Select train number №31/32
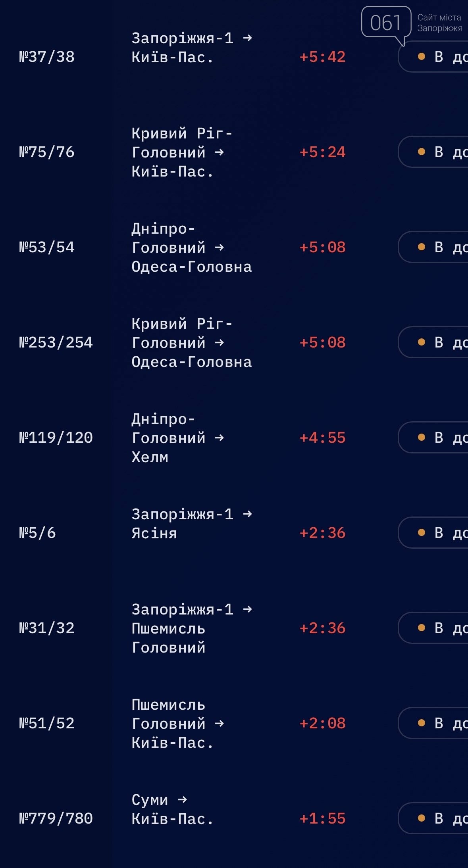This screenshot has height=868, width=468. point(47,628)
